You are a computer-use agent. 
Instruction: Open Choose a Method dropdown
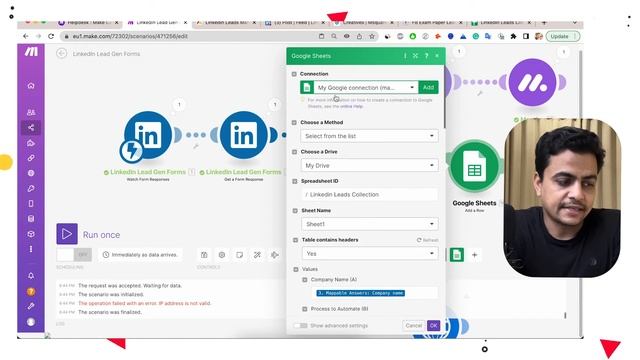(x=369, y=136)
